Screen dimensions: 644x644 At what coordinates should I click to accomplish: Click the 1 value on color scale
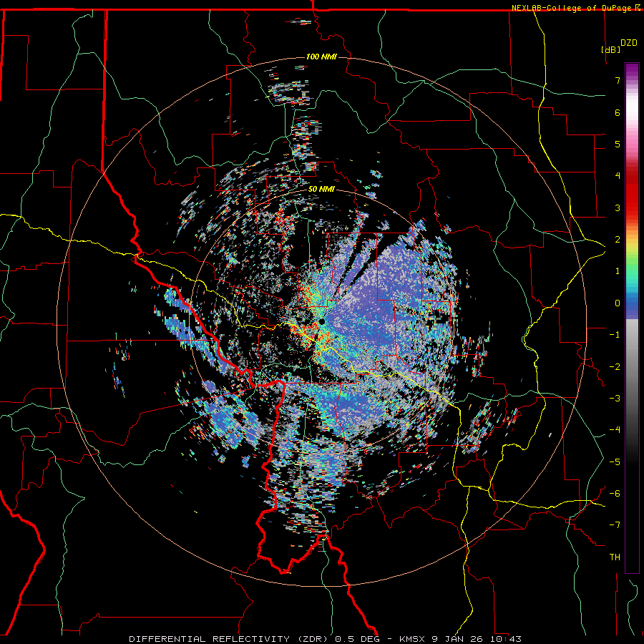coord(618,271)
